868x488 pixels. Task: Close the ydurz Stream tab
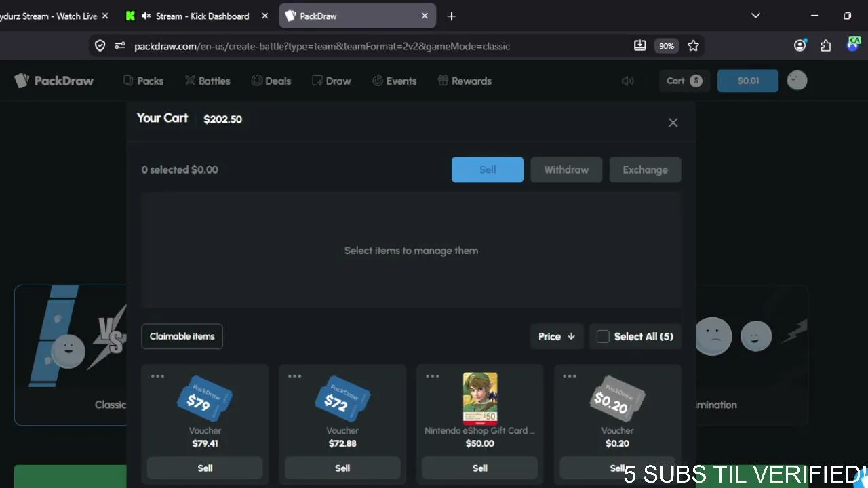(x=104, y=16)
